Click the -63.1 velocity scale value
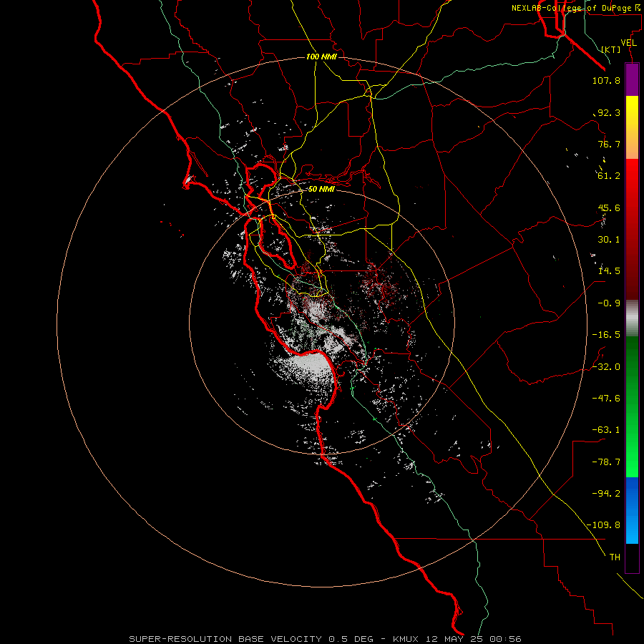 606,430
